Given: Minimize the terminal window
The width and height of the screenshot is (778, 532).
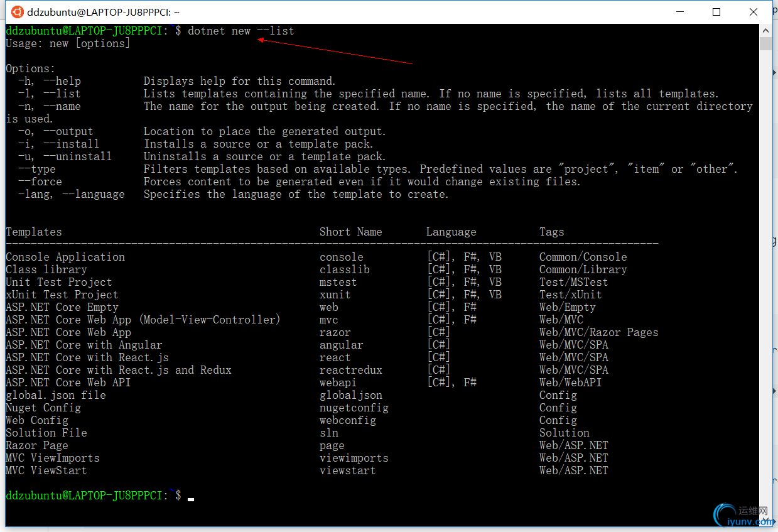Looking at the screenshot, I should (x=680, y=12).
